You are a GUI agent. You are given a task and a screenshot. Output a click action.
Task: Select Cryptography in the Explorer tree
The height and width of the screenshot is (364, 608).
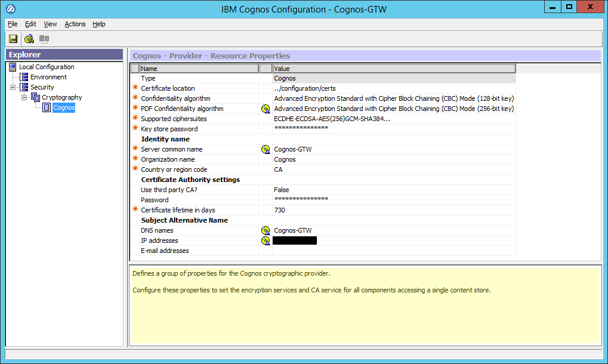(62, 97)
